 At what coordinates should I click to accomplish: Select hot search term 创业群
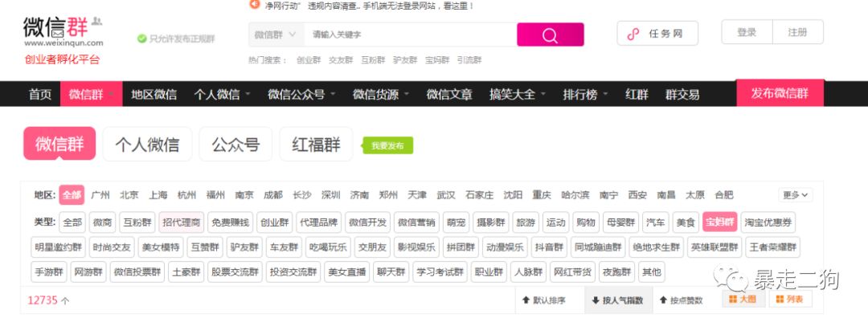click(309, 60)
